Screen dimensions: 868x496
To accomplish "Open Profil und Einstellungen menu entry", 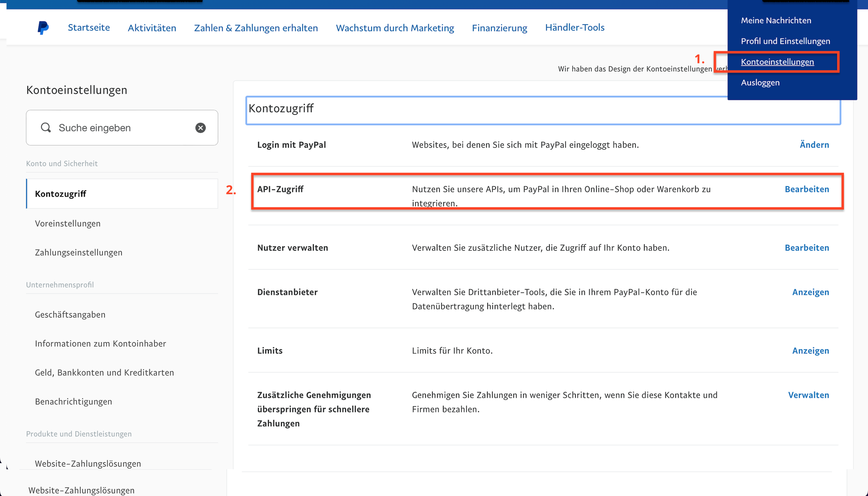I will (x=785, y=41).
